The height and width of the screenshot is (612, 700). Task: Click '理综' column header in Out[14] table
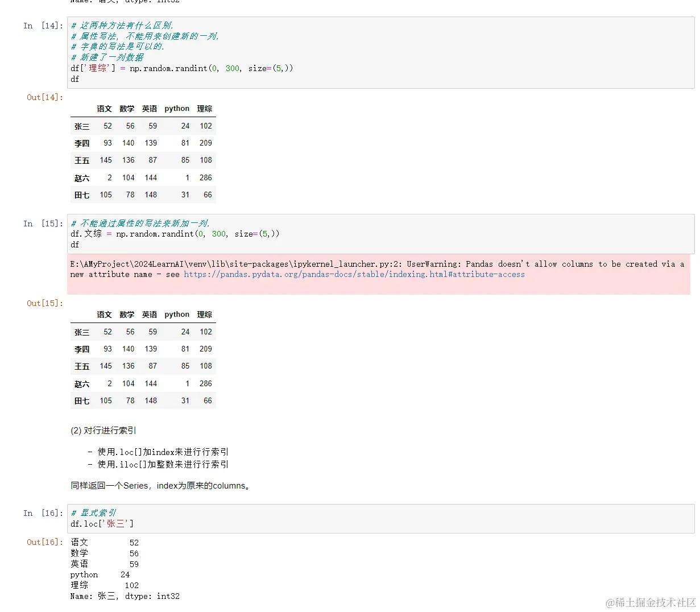(x=205, y=109)
